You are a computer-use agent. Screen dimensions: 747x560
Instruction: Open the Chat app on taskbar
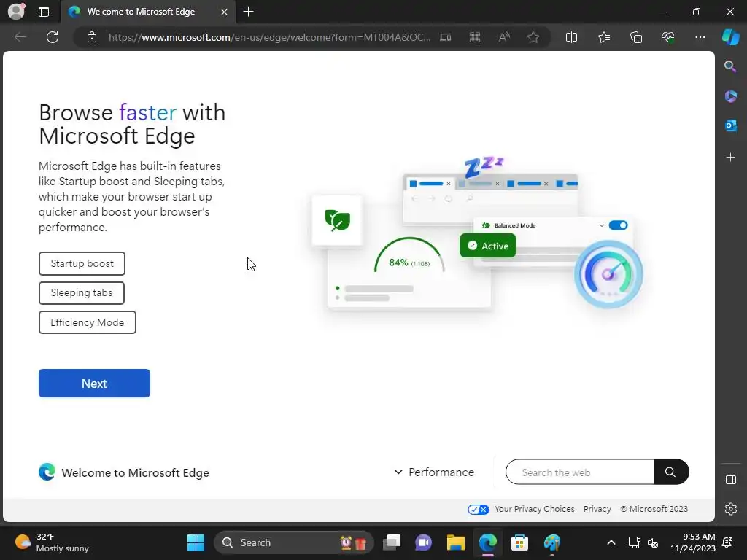click(423, 542)
